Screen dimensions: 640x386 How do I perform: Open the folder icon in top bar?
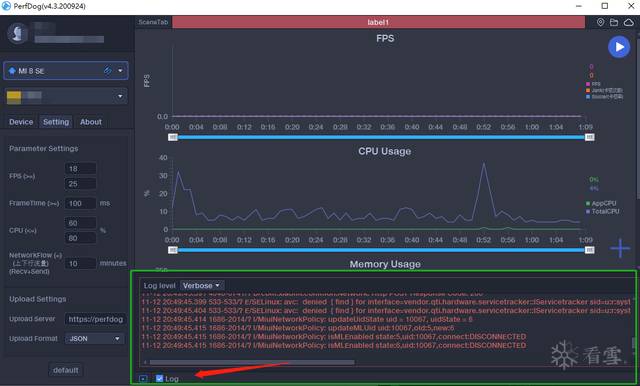click(x=614, y=22)
